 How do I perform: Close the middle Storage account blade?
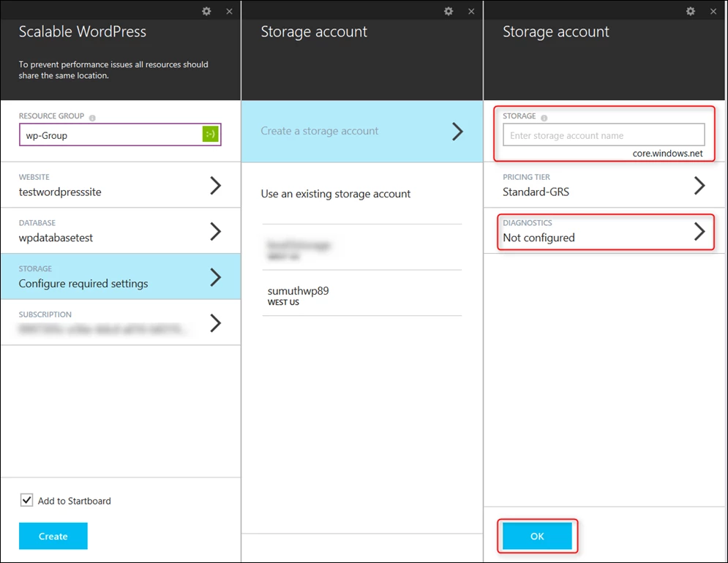(471, 12)
